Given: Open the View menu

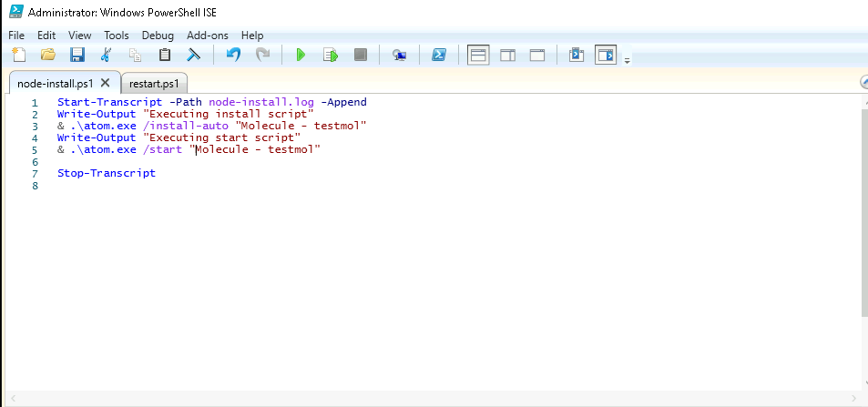Looking at the screenshot, I should pos(80,36).
